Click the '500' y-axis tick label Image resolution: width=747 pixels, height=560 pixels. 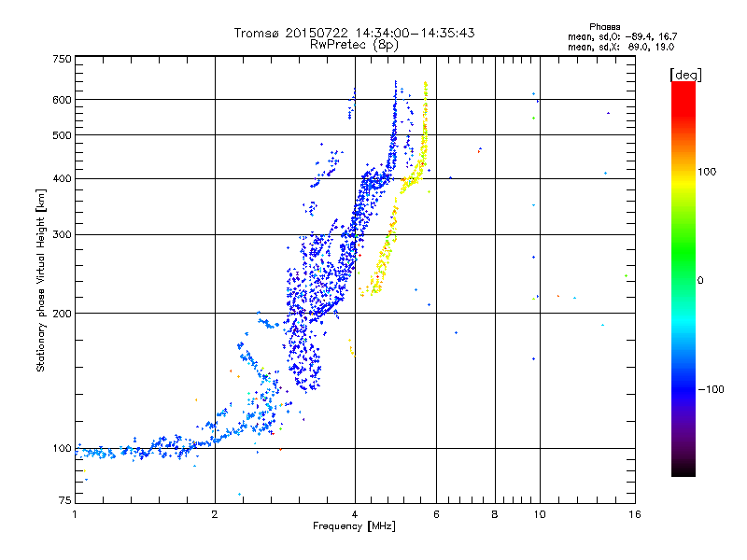[62, 135]
